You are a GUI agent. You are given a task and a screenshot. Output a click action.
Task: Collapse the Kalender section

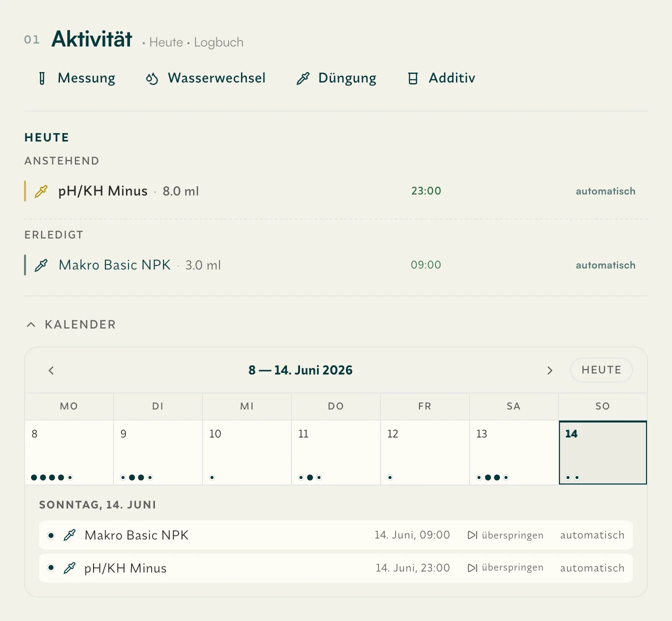point(31,324)
